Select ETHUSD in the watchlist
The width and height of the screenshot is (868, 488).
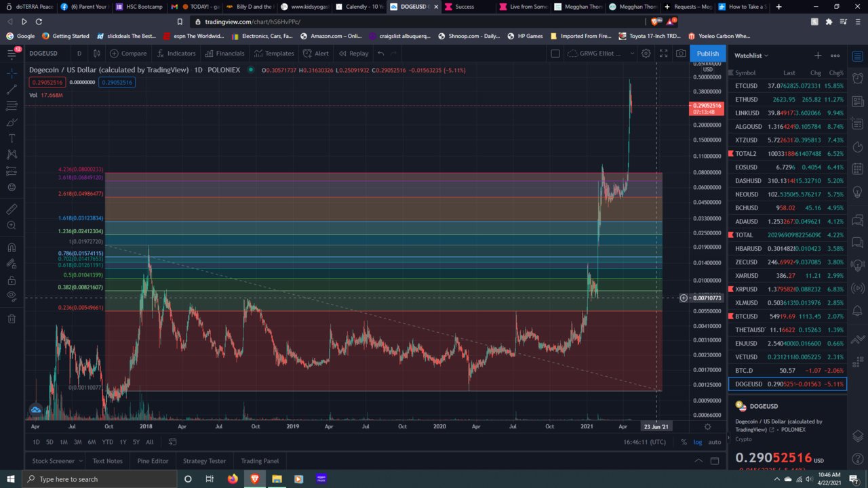tap(787, 100)
